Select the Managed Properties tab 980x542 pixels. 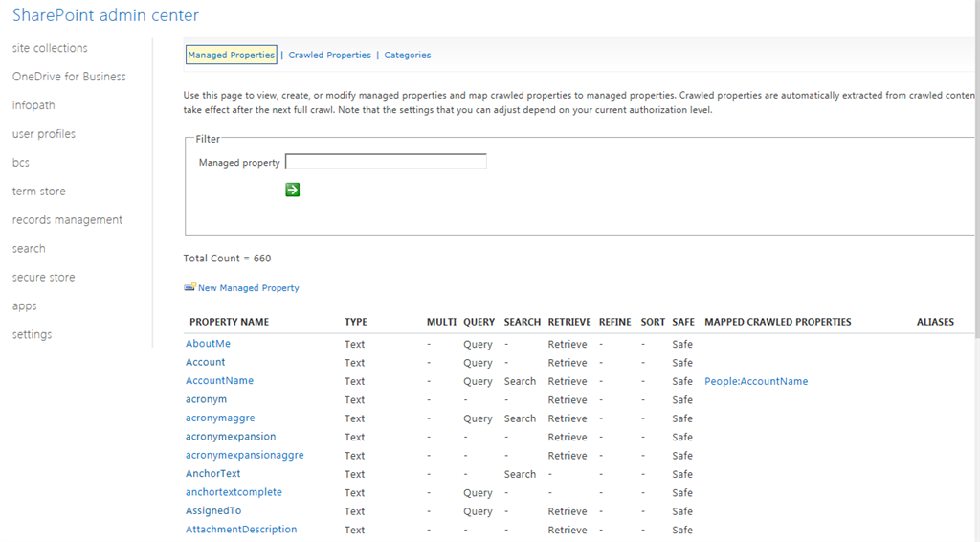point(232,56)
